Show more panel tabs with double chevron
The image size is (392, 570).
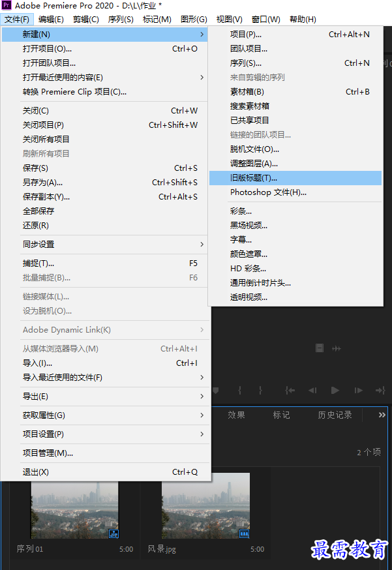[382, 415]
